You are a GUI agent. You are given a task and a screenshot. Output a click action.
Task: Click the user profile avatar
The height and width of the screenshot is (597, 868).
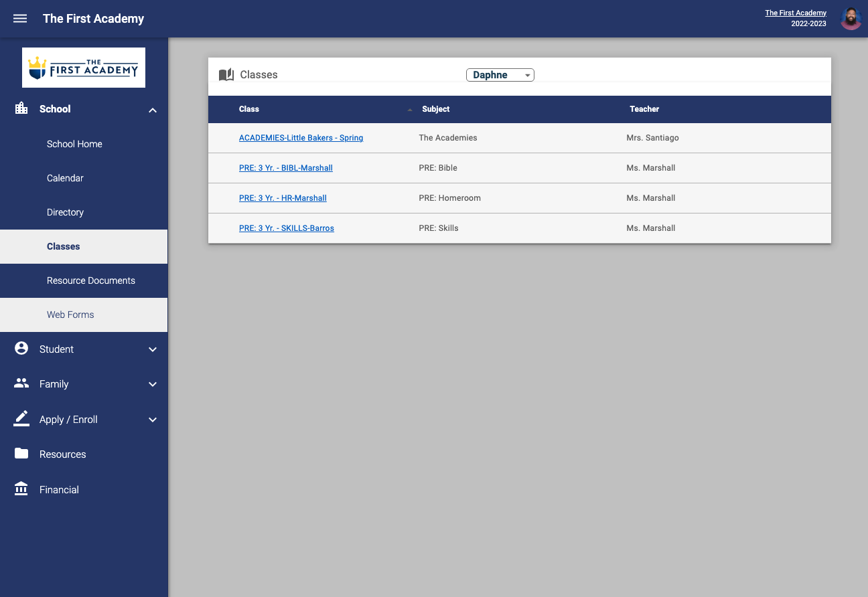(851, 19)
